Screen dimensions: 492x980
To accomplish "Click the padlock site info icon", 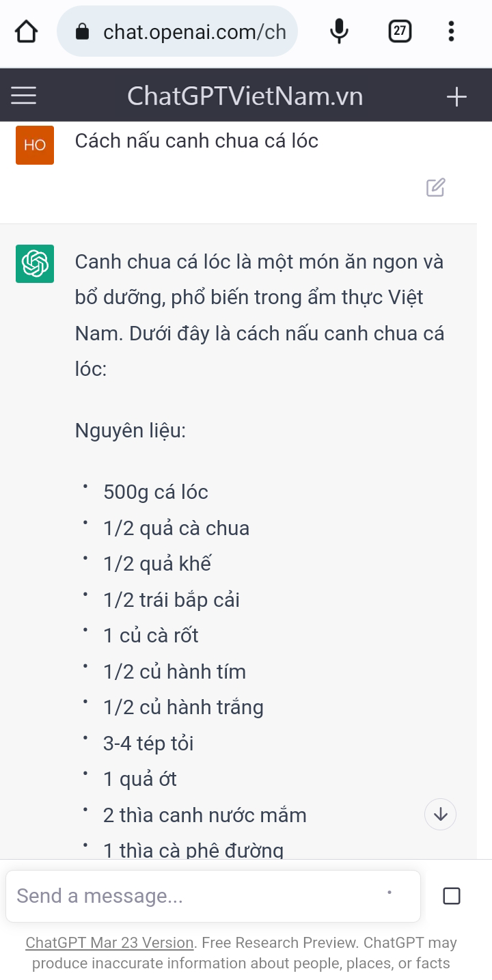I will pyautogui.click(x=82, y=31).
